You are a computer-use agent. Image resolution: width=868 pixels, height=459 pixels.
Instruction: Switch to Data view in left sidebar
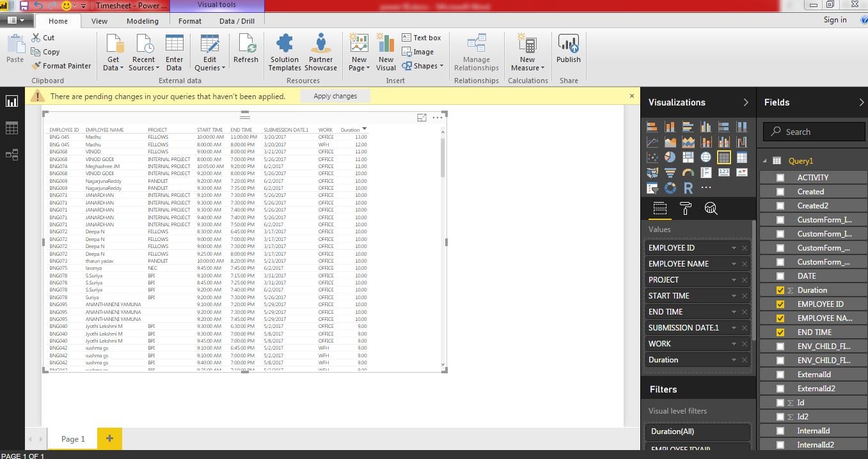click(x=12, y=128)
